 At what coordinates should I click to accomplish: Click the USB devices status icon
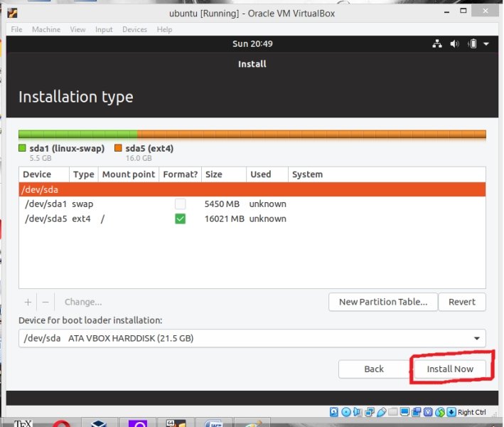click(x=382, y=412)
